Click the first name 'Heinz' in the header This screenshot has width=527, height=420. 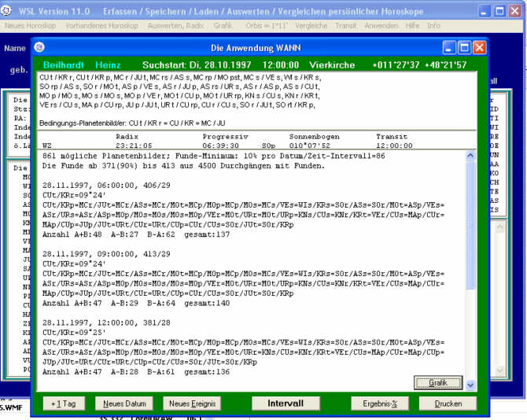coord(108,64)
